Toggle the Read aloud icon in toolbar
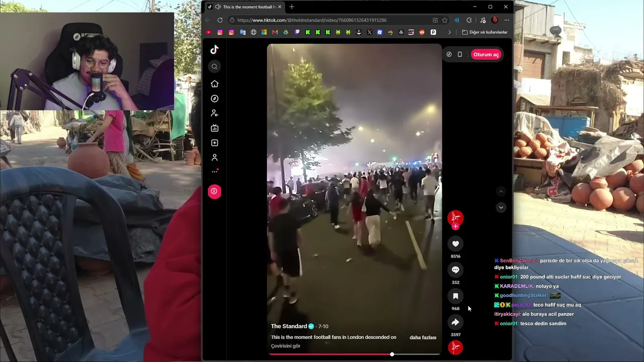This screenshot has height=362, width=644. [x=457, y=20]
